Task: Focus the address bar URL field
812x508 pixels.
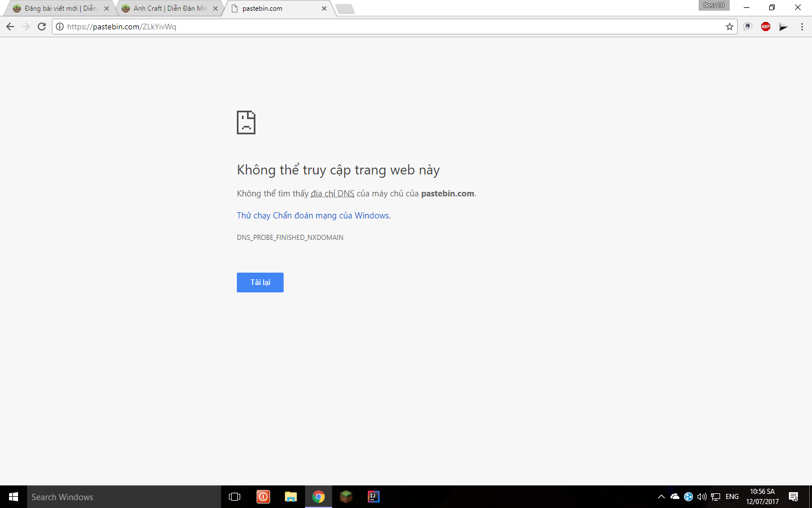Action: pyautogui.click(x=395, y=27)
